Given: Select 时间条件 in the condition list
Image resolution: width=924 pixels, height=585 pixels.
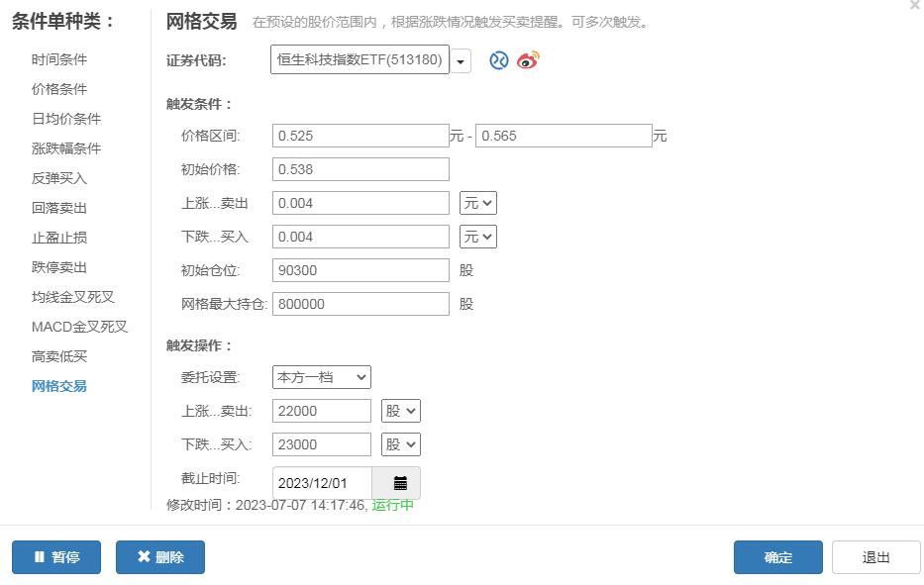Looking at the screenshot, I should 59,59.
